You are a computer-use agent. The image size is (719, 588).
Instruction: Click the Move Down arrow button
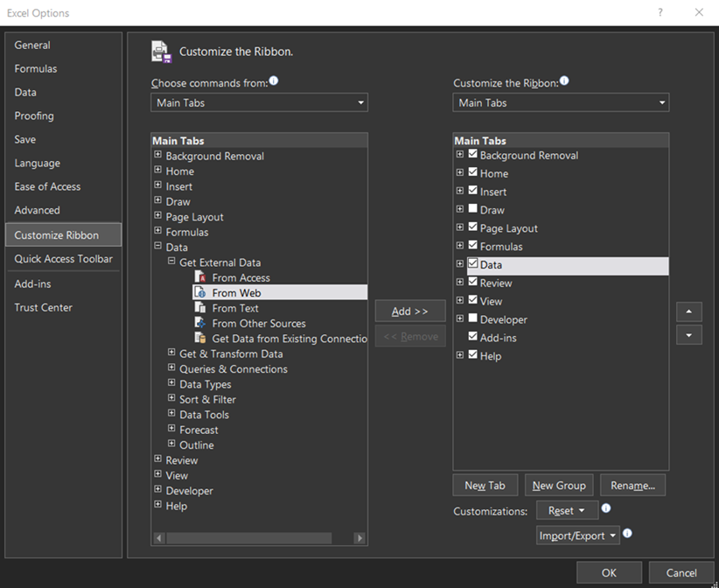[x=689, y=335]
